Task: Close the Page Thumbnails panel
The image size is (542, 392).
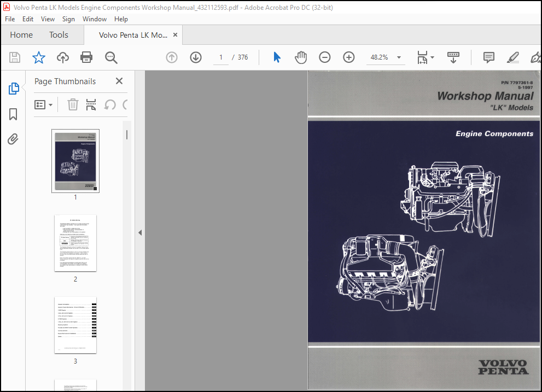Action: coord(119,81)
